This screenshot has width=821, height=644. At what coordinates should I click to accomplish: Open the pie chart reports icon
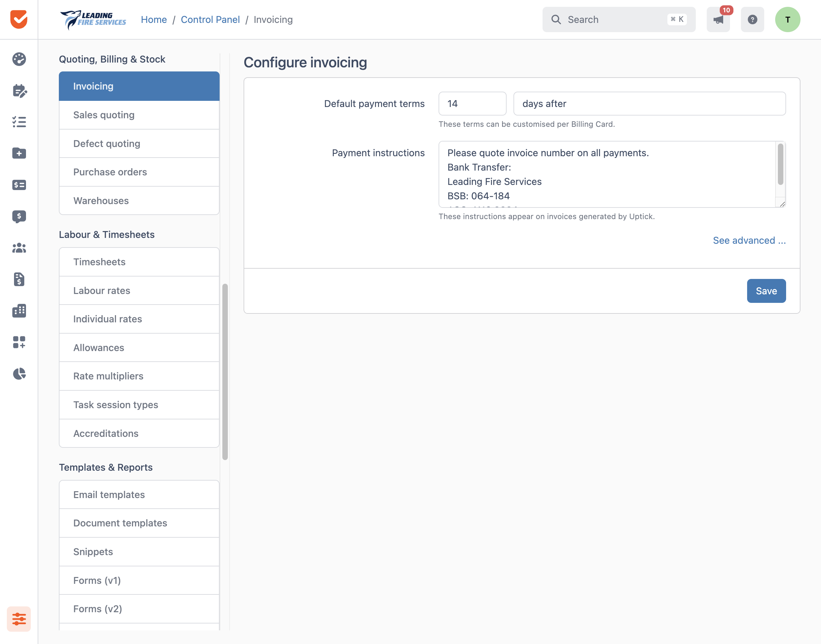tap(19, 374)
